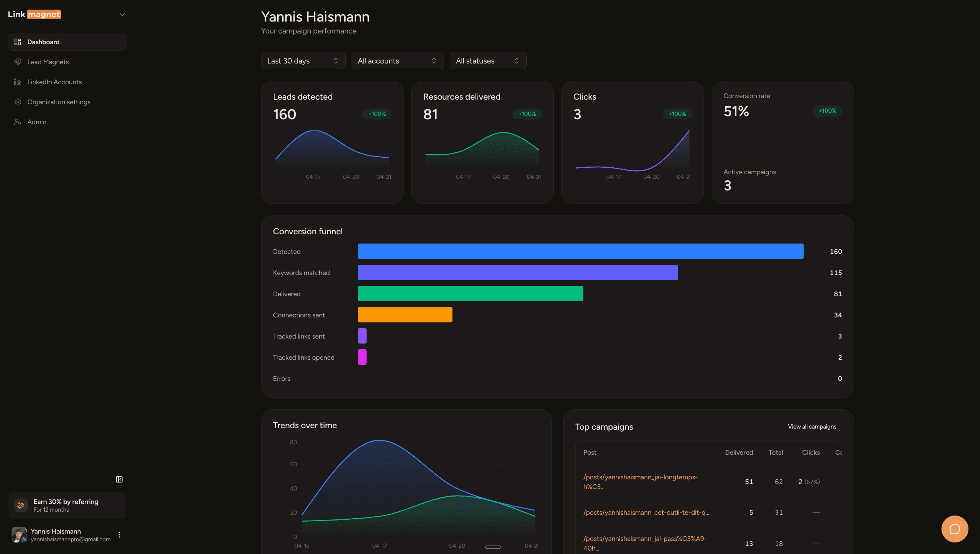Collapse the sidebar with panel icon
Viewport: 980px width, 554px height.
point(119,479)
